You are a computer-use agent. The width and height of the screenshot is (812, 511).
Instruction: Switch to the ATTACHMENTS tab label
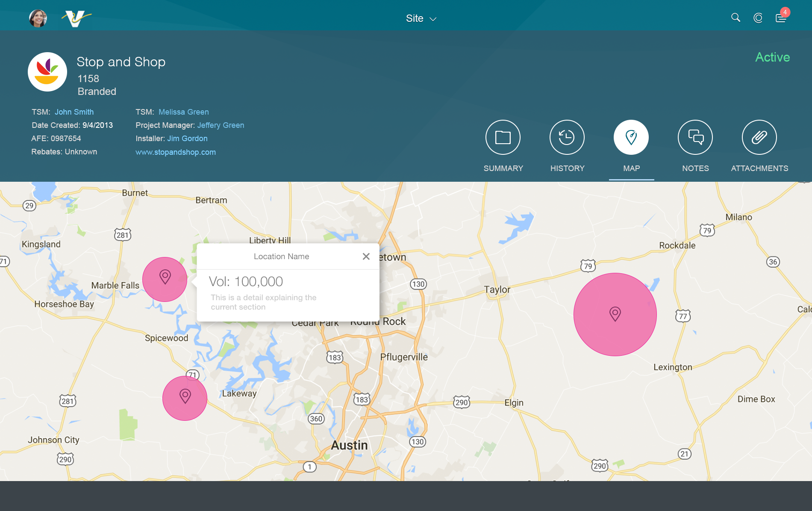[x=759, y=168]
